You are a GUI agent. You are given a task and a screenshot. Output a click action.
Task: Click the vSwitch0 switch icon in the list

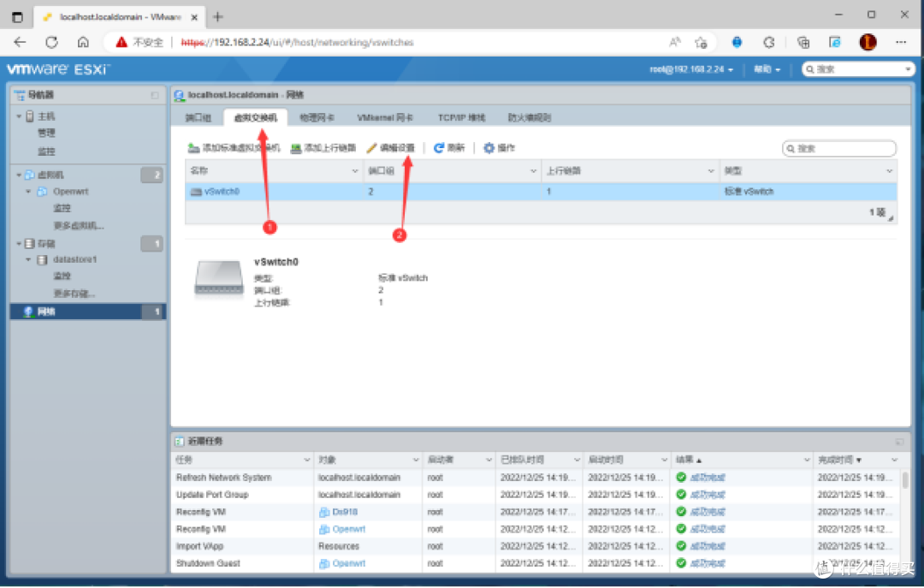coord(197,191)
